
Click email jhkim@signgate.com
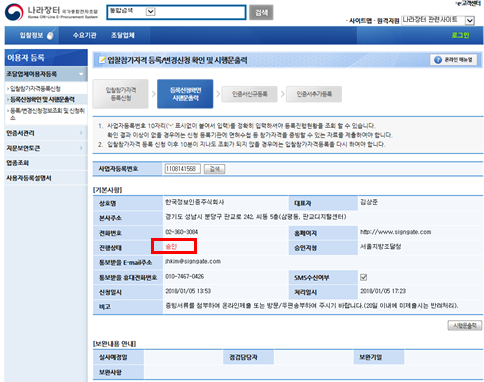tap(193, 261)
